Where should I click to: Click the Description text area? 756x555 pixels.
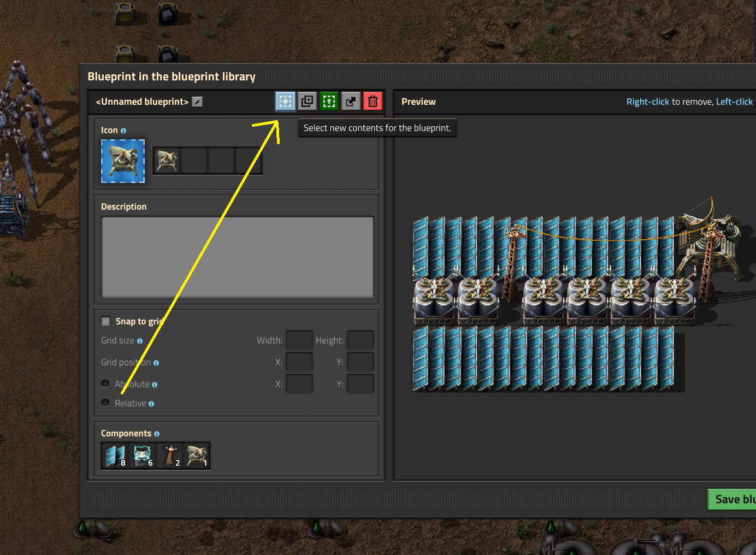pos(238,257)
